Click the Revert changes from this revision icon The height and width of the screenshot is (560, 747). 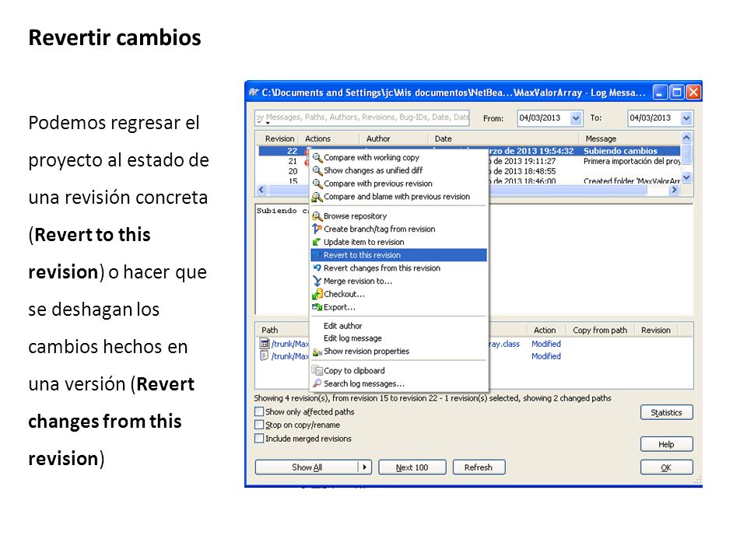317,268
